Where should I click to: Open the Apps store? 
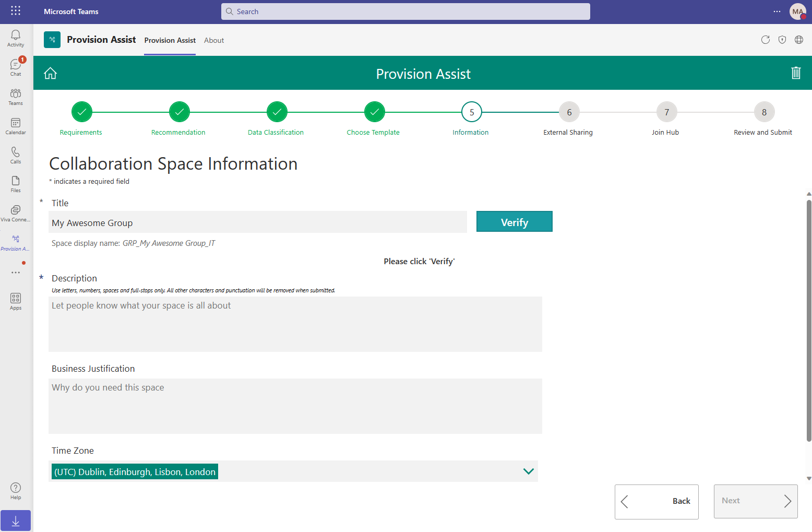tap(16, 301)
